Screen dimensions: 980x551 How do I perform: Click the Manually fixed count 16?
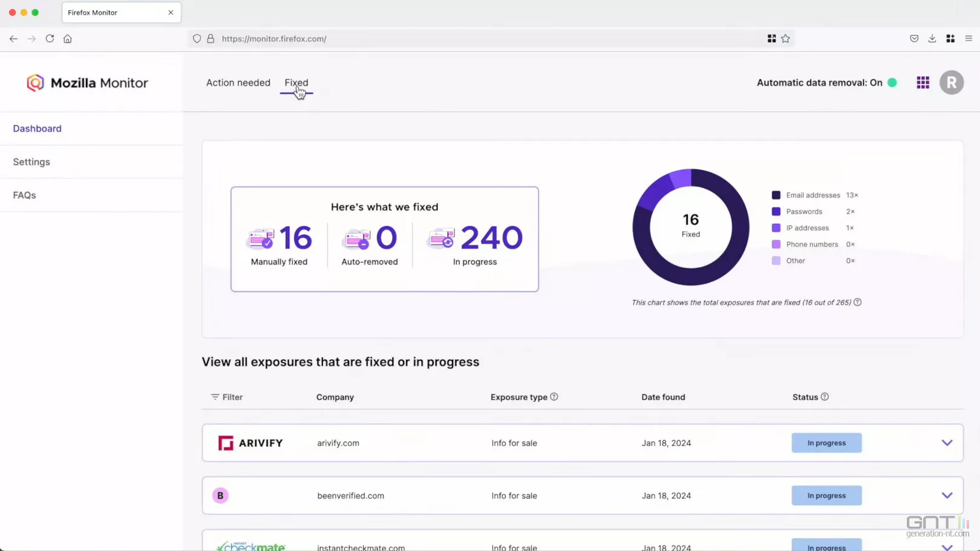tap(296, 238)
